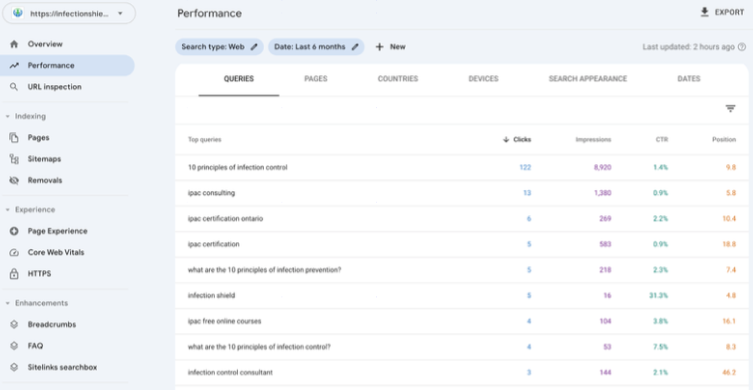The width and height of the screenshot is (753, 390).
Task: Sort by Clicks arrow icon
Action: pyautogui.click(x=506, y=140)
